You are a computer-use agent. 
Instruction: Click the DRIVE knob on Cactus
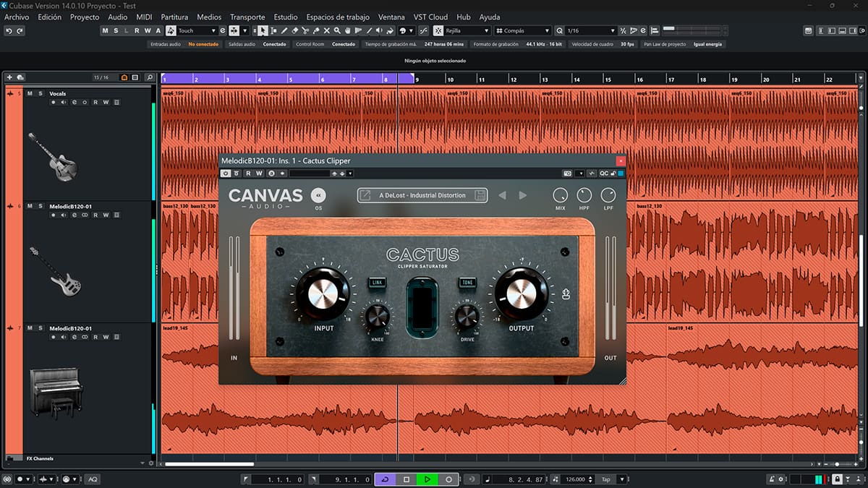coord(467,316)
